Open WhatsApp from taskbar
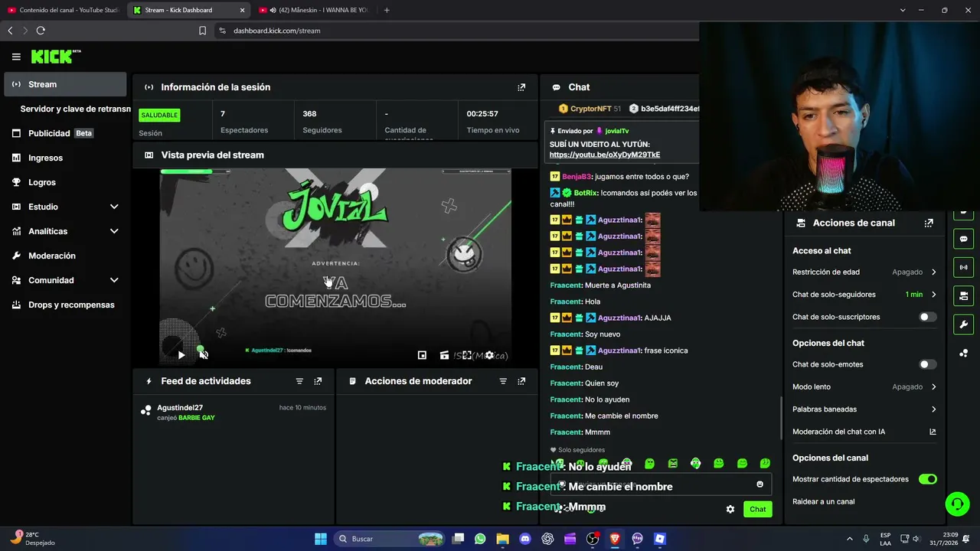This screenshot has height=551, width=980. pyautogui.click(x=480, y=539)
